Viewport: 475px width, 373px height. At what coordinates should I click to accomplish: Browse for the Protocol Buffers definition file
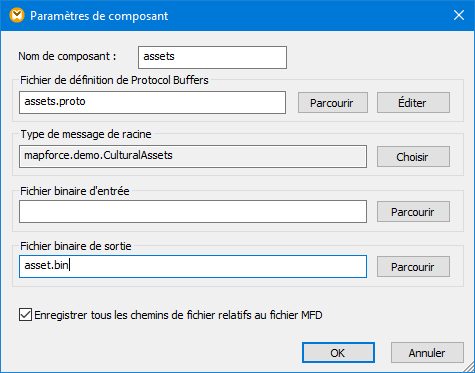pos(333,103)
